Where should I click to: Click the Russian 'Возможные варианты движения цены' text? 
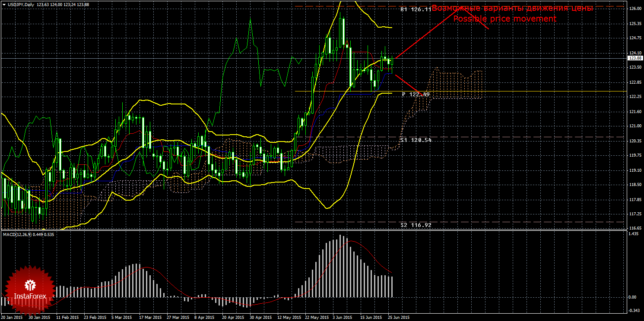tap(512, 8)
